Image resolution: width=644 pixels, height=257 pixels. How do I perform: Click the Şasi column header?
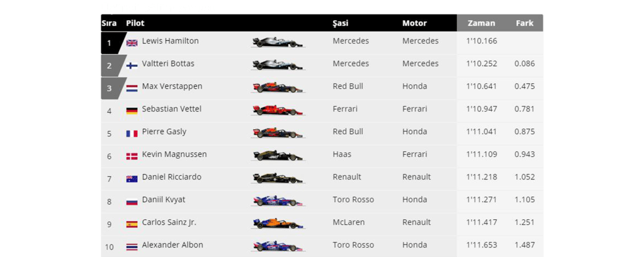coord(341,23)
